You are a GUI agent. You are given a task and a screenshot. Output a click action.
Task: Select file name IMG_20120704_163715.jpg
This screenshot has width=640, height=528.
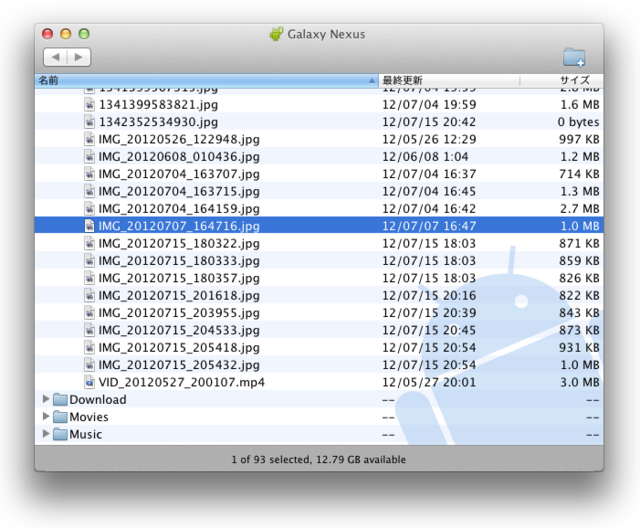179,192
